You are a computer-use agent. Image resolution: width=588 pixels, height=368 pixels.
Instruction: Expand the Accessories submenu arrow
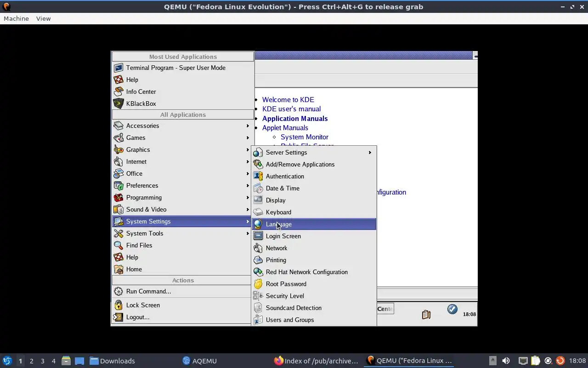point(248,126)
